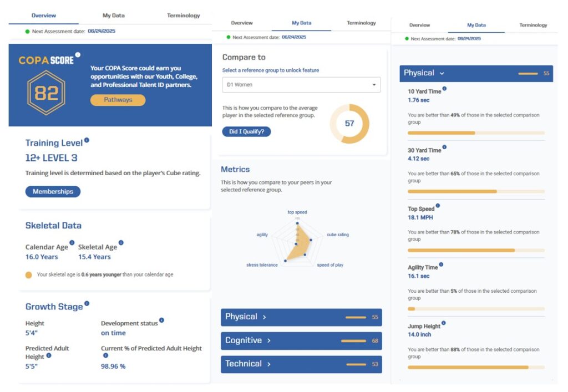Click the Did I Qualify? button
The width and height of the screenshot is (568, 392).
[246, 131]
